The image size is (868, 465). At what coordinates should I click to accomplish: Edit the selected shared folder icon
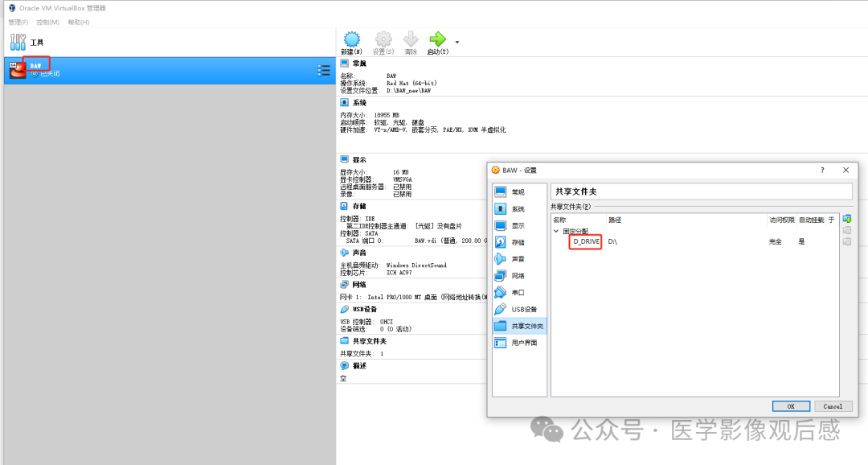click(847, 231)
